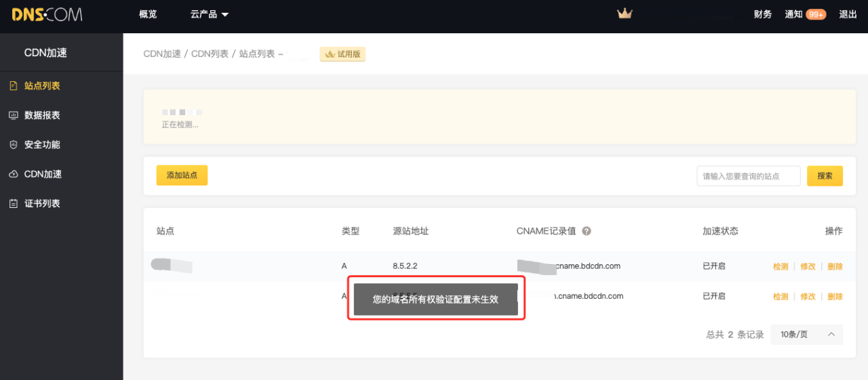Open the 99+ notification badge
The height and width of the screenshot is (380, 868).
(816, 14)
